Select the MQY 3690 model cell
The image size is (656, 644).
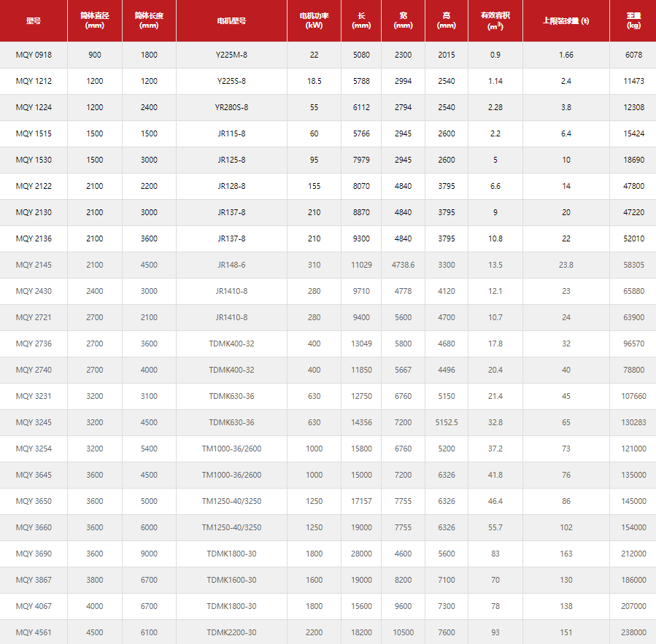34,554
